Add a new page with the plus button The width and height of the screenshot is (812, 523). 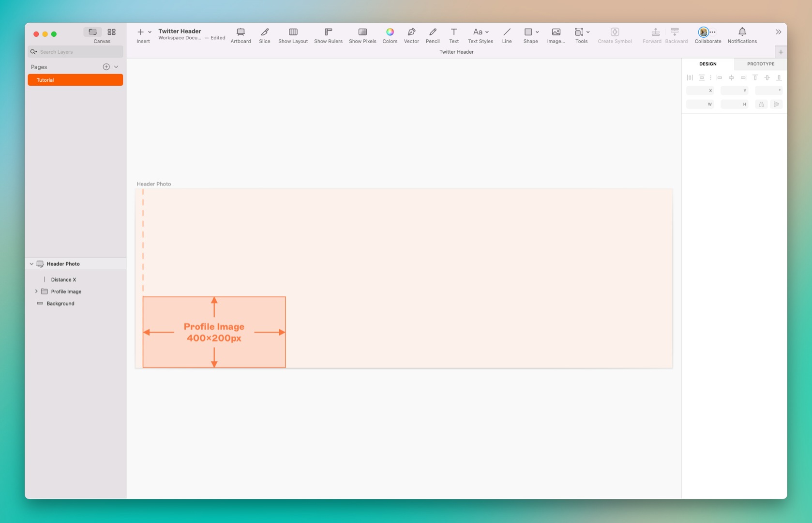(106, 66)
